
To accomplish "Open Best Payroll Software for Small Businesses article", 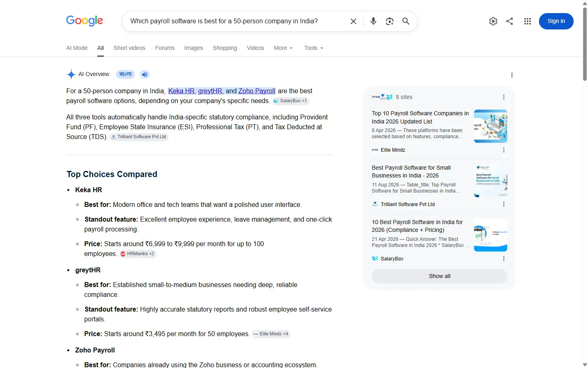I will 411,172.
